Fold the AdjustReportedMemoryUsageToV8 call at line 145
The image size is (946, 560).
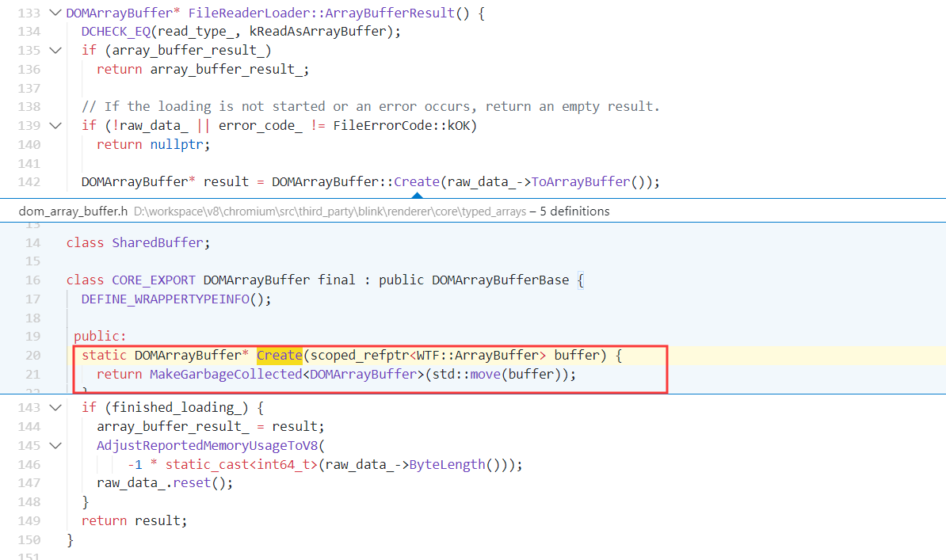[55, 445]
